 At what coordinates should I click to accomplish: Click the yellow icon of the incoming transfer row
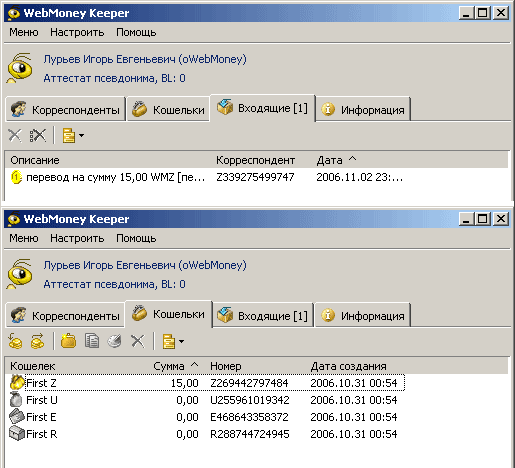(x=16, y=177)
